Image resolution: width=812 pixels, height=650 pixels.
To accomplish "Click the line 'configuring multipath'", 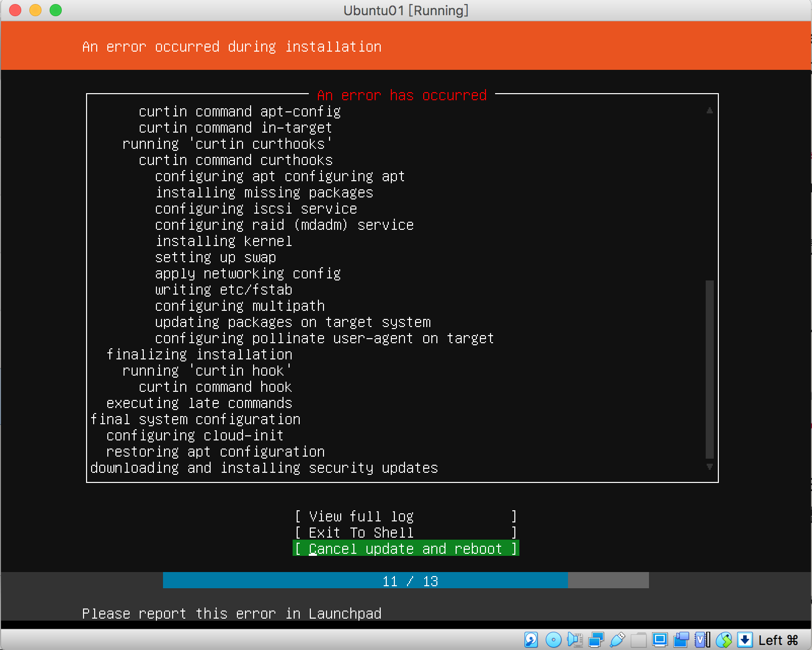I will [240, 306].
